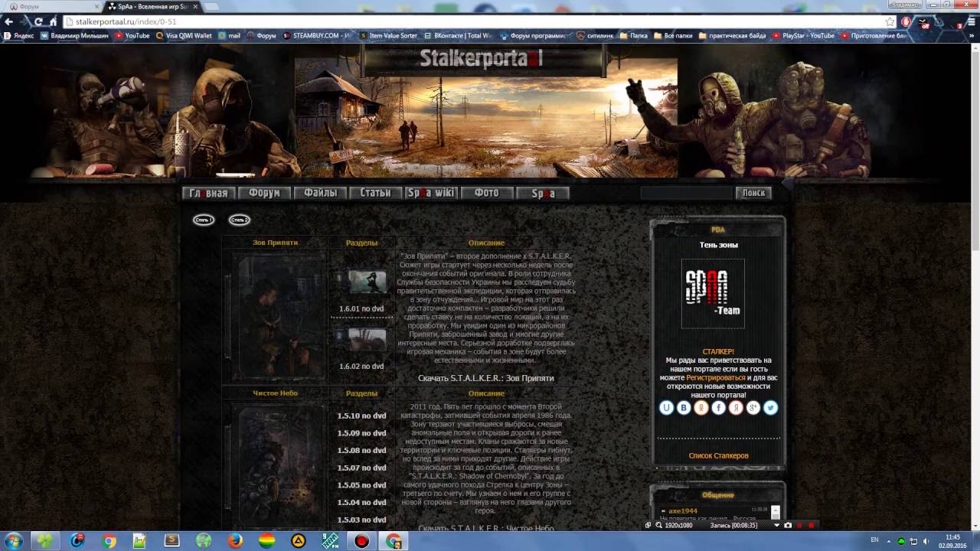Open the Главная menu item
Image resolution: width=980 pixels, height=551 pixels.
pos(208,193)
